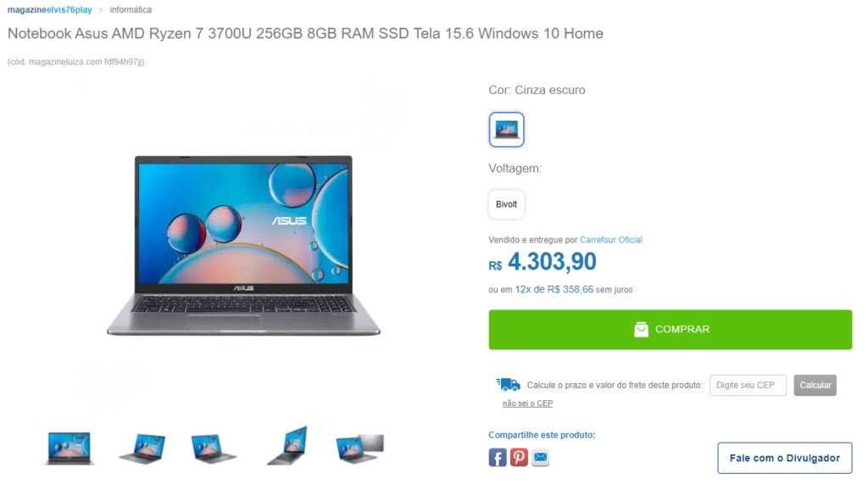The height and width of the screenshot is (495, 868).
Task: Open Carrefour Oficial seller link
Action: pos(611,240)
